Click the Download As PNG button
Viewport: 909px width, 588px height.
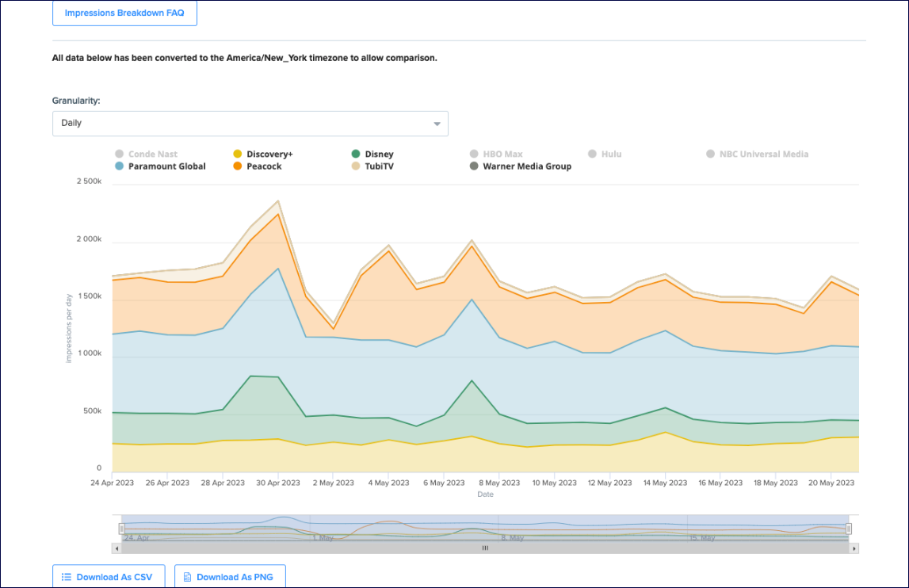(x=230, y=576)
